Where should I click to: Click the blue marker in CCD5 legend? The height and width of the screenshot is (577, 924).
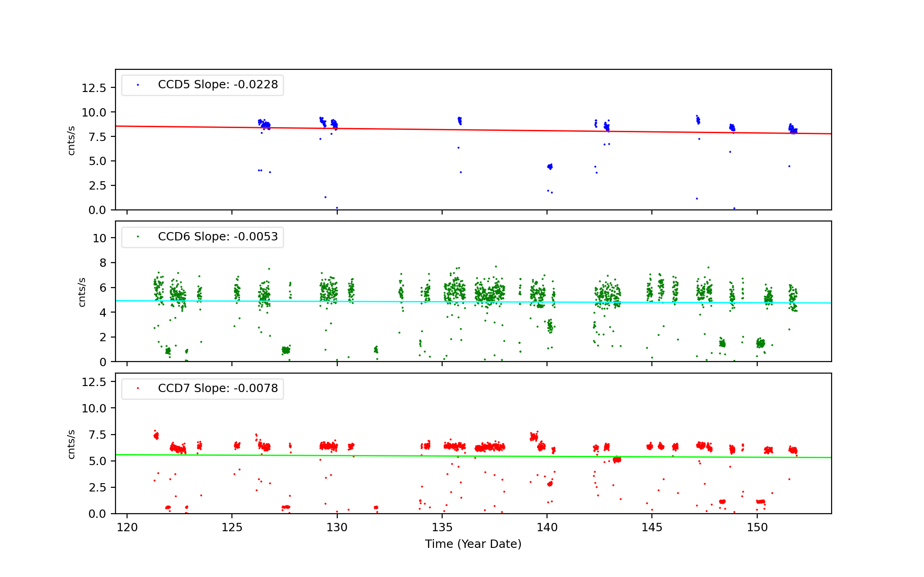click(x=138, y=85)
